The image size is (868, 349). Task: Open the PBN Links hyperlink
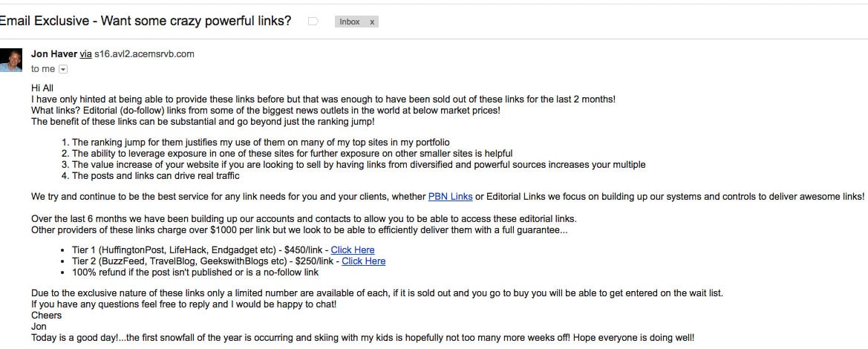(x=450, y=197)
